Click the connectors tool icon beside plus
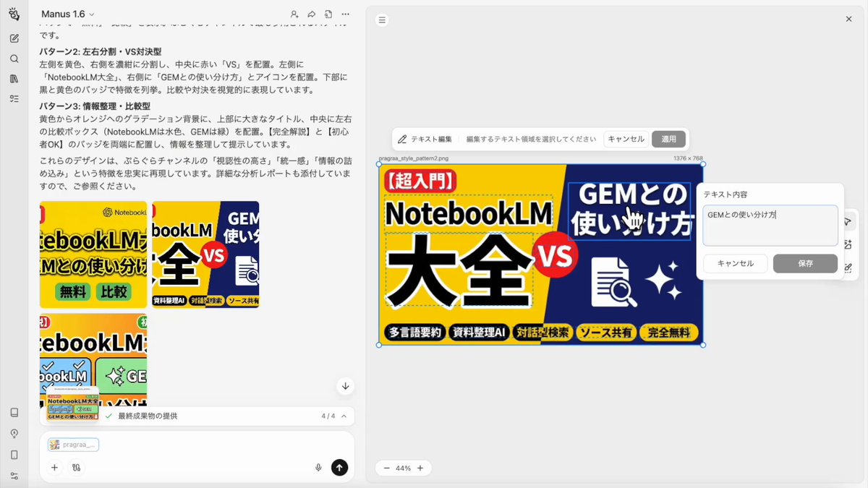868x488 pixels. coord(76,468)
